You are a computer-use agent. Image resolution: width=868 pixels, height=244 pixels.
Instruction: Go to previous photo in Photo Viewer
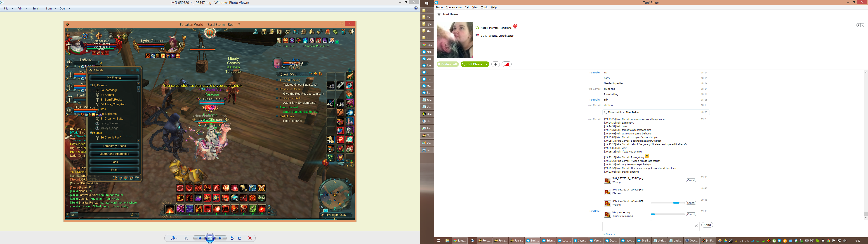[x=199, y=238]
